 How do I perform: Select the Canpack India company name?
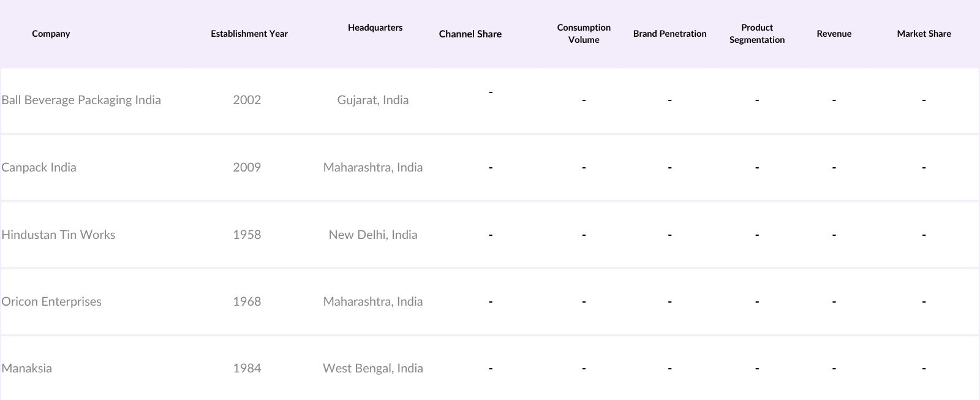pyautogui.click(x=39, y=167)
